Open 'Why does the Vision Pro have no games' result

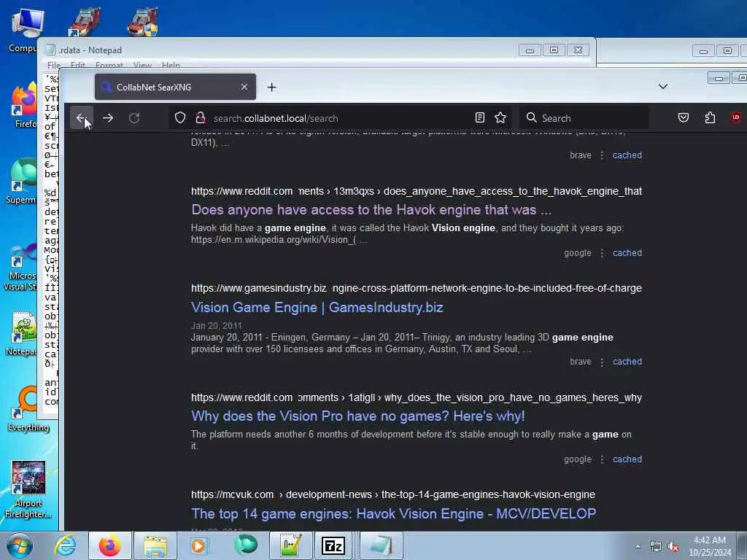[x=357, y=416]
